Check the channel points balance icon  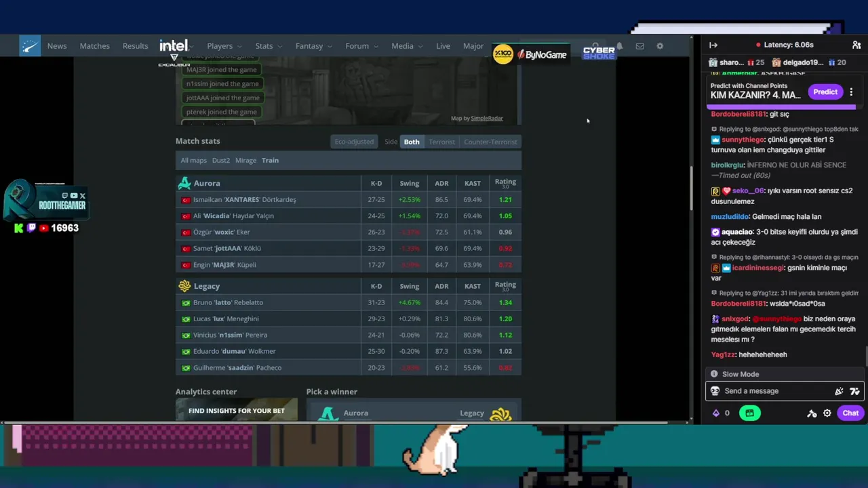click(x=715, y=413)
